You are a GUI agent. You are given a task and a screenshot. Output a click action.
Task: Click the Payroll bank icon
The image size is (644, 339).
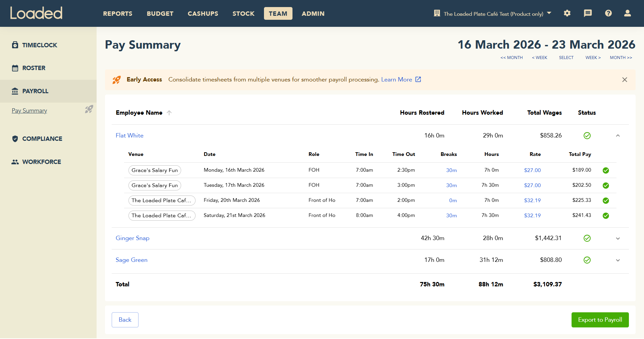tap(15, 91)
